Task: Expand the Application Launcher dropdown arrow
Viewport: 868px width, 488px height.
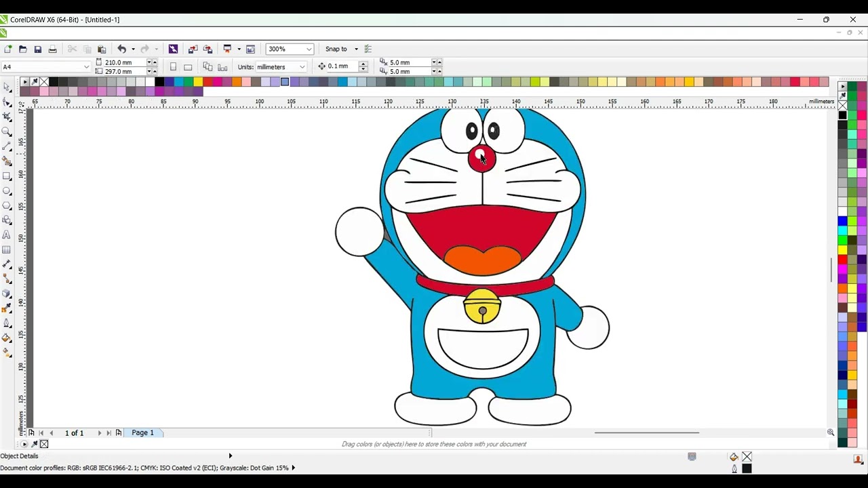Action: tap(239, 49)
